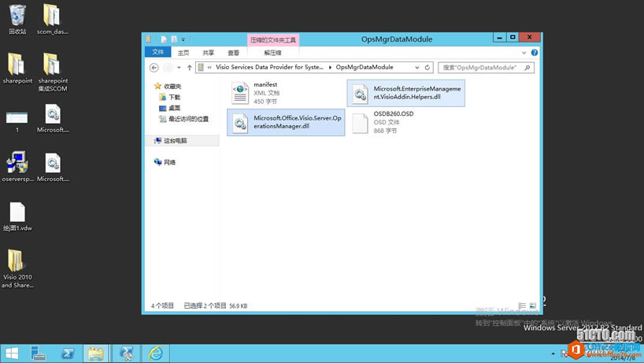644x363 pixels.
Task: Switch to the 解压缩 ribbon tab
Action: tap(272, 53)
